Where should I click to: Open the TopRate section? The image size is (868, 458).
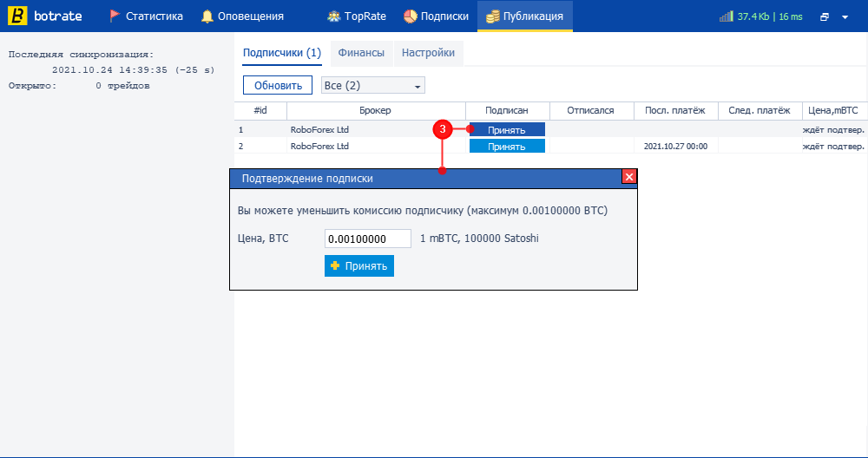click(x=357, y=16)
